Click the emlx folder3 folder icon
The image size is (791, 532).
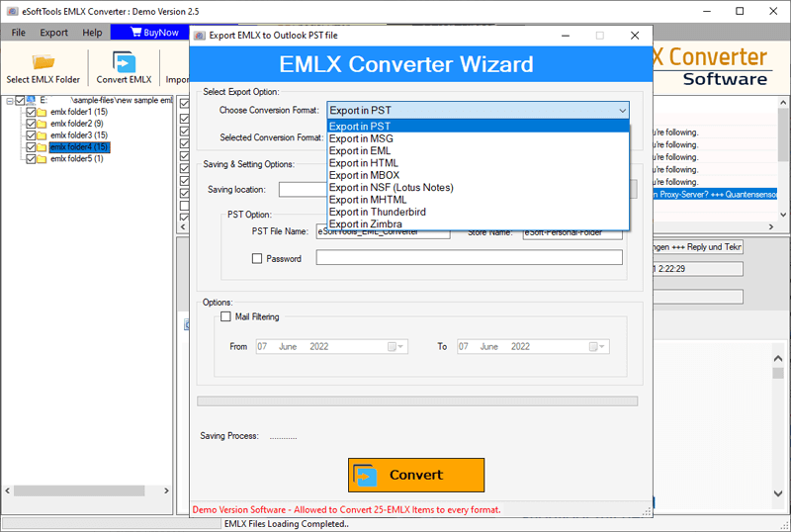pos(42,135)
